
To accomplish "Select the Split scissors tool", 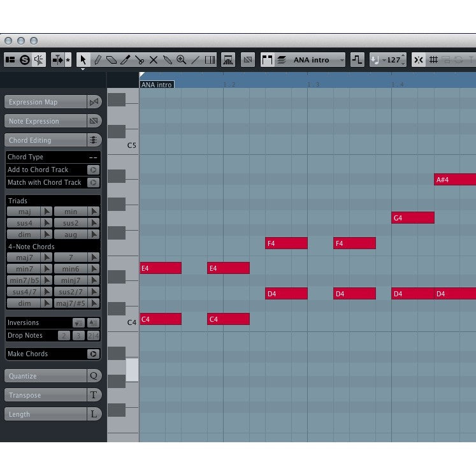I will coord(140,60).
